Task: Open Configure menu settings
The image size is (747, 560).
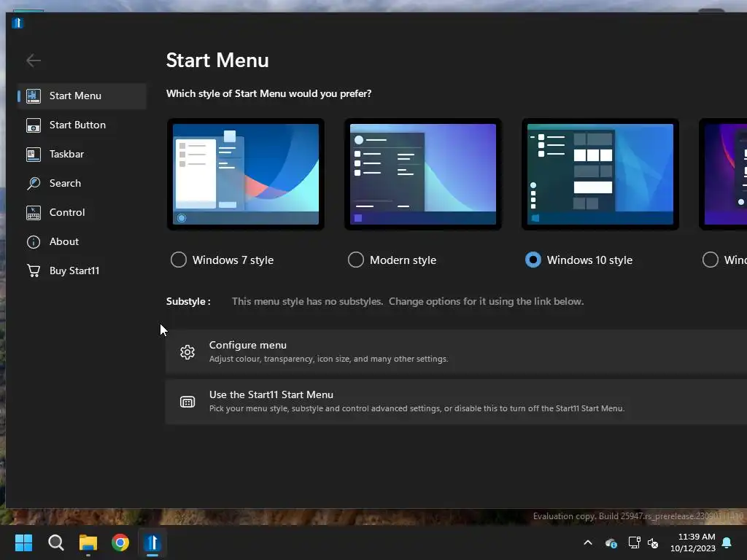Action: [456, 352]
